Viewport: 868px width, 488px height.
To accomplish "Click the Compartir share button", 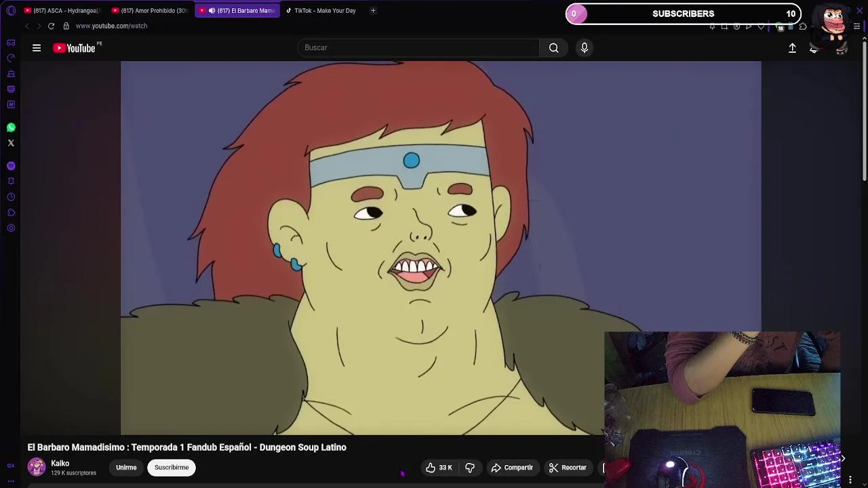I will pyautogui.click(x=513, y=468).
